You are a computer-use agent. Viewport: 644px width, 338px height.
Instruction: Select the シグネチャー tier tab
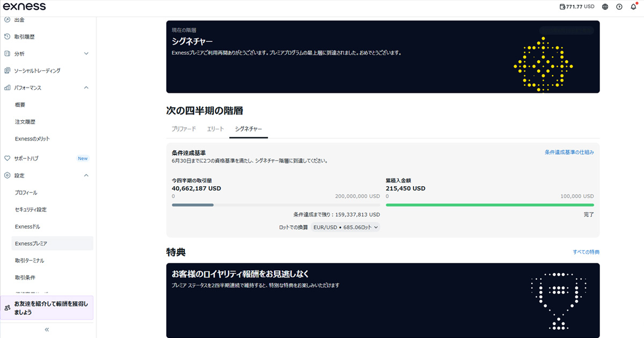tap(248, 129)
